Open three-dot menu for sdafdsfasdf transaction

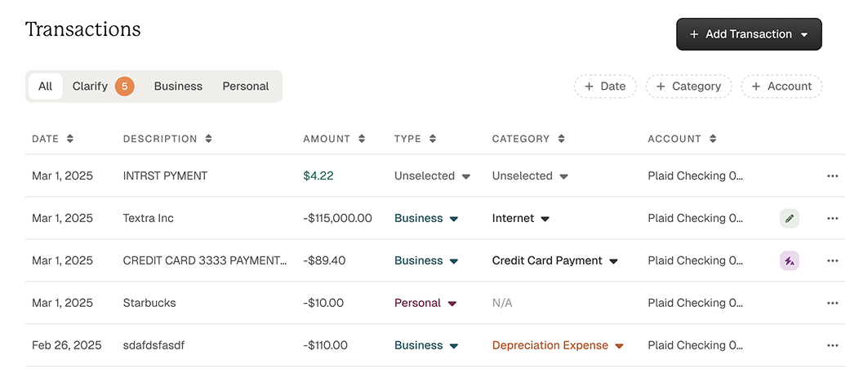click(832, 346)
